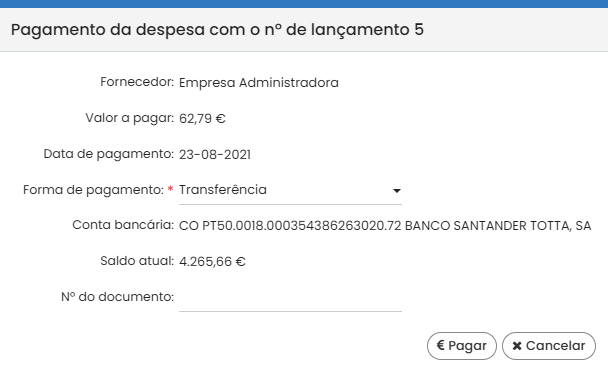Click the Fornecedor label

click(137, 82)
